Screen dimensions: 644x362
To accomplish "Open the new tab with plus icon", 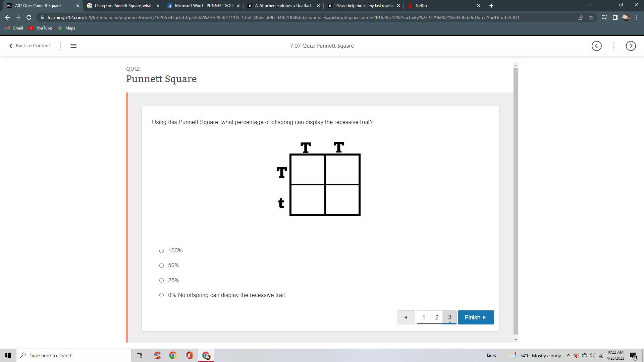I will pyautogui.click(x=491, y=6).
